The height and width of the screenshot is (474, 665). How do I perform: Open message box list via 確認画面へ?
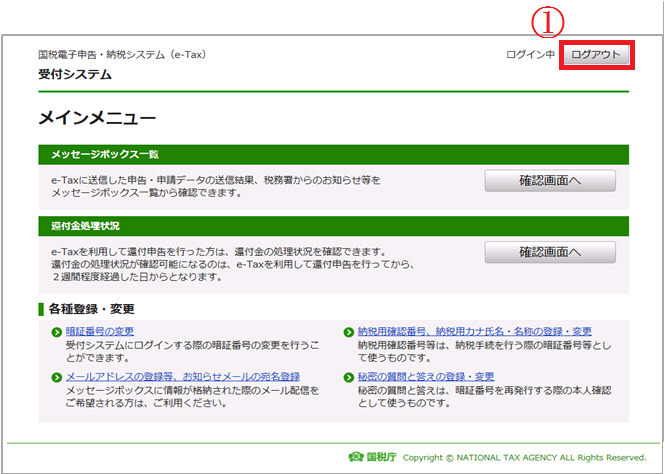(x=550, y=181)
